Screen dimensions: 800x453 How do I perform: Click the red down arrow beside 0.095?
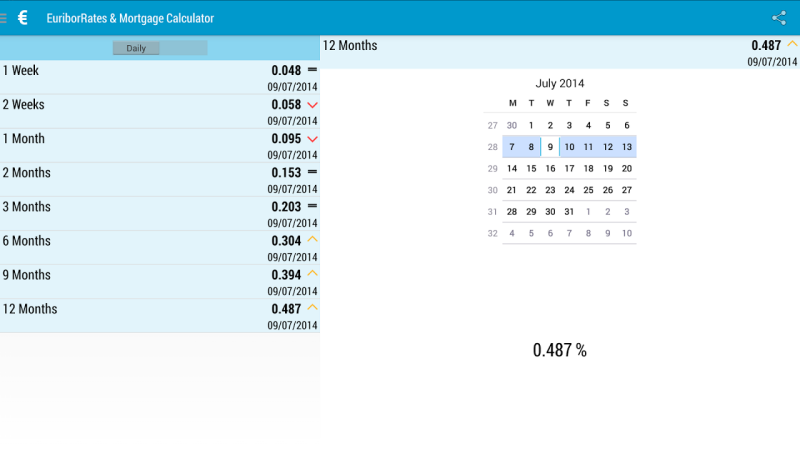click(312, 139)
